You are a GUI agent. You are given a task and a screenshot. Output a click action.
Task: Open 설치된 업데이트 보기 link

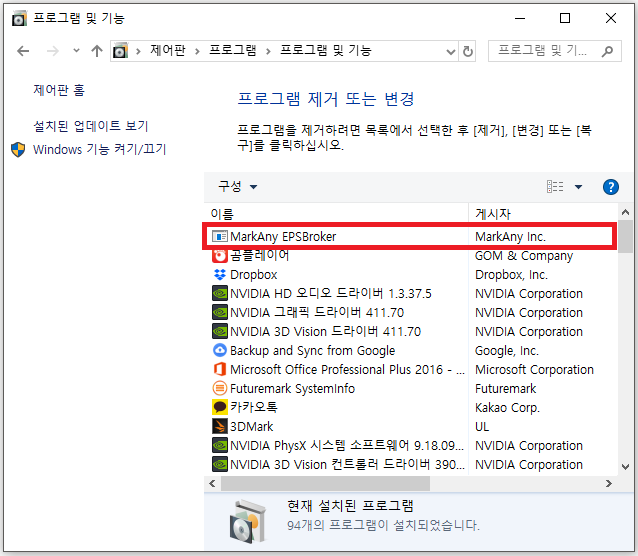pyautogui.click(x=91, y=126)
